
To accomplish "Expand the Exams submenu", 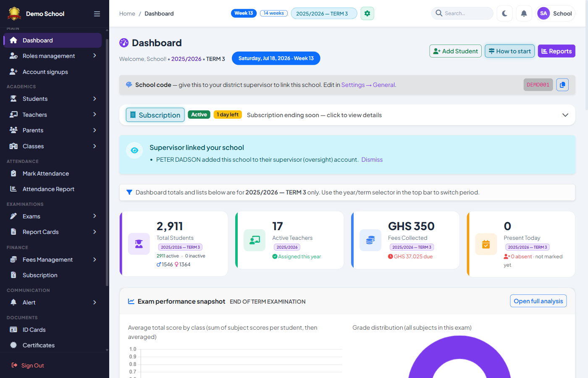I will [94, 216].
